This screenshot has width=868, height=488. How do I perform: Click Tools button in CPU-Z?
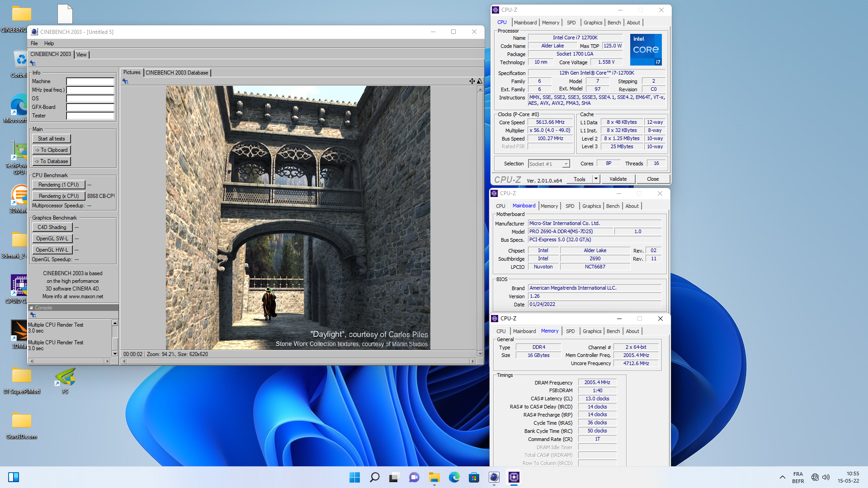click(579, 179)
